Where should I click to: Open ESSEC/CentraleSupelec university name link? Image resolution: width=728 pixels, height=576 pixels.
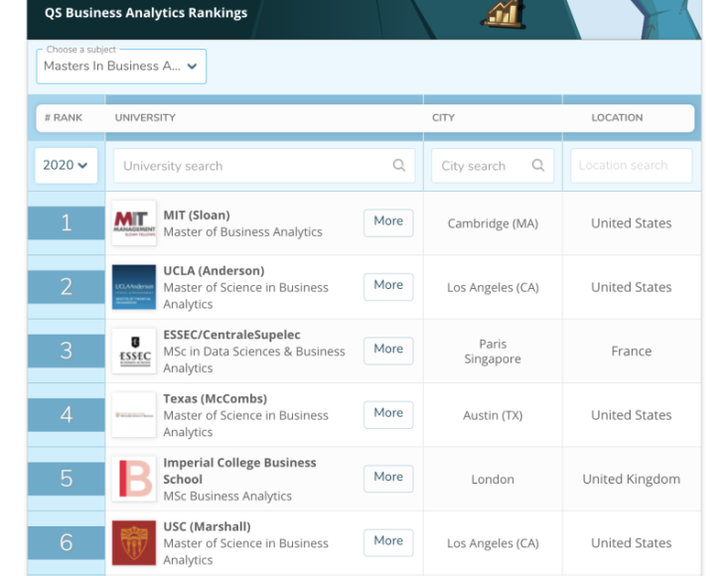pyautogui.click(x=231, y=335)
